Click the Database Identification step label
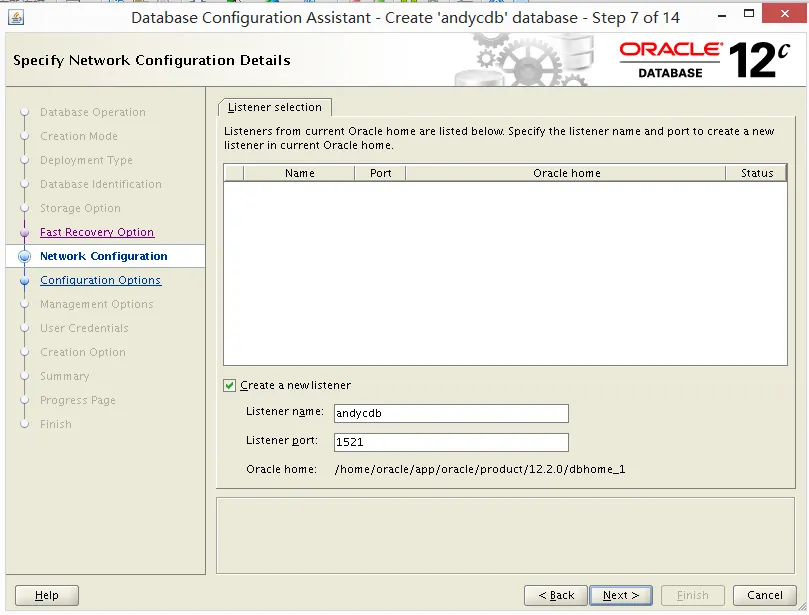 click(x=101, y=184)
